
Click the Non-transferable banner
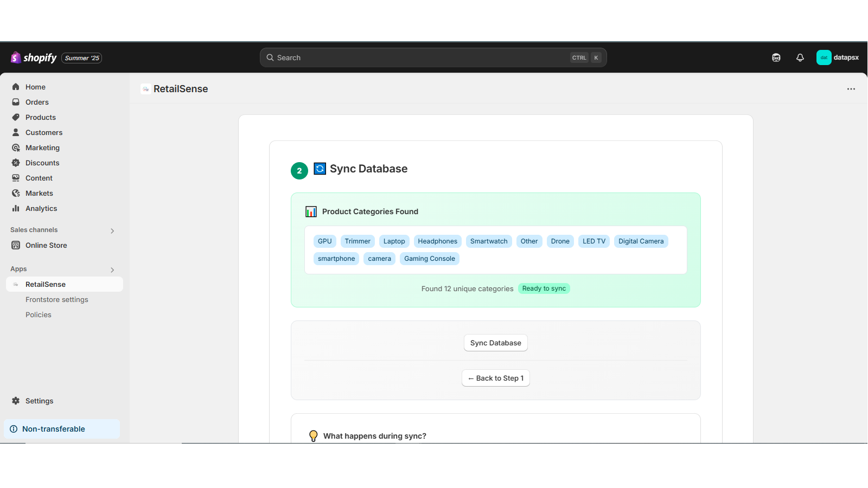62,429
